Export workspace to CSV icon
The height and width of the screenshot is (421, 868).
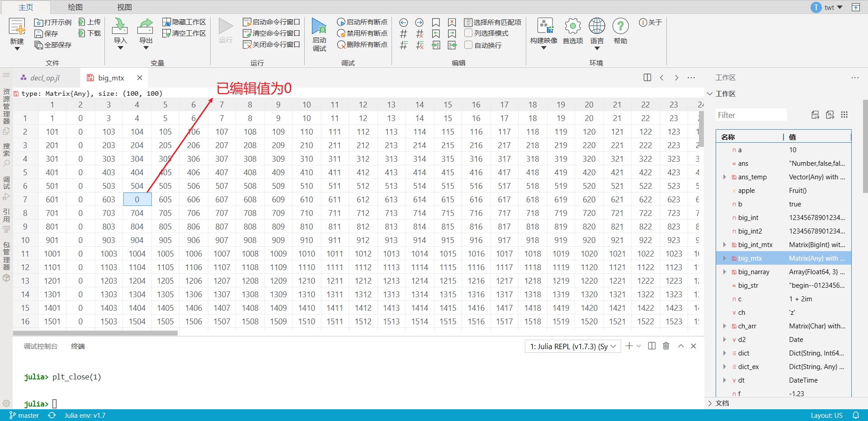click(x=815, y=115)
